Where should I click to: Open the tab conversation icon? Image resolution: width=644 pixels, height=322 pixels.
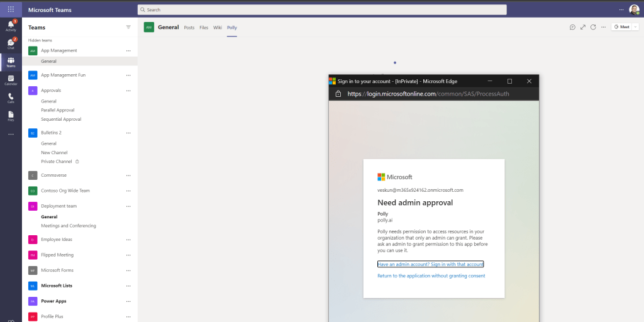click(x=572, y=27)
